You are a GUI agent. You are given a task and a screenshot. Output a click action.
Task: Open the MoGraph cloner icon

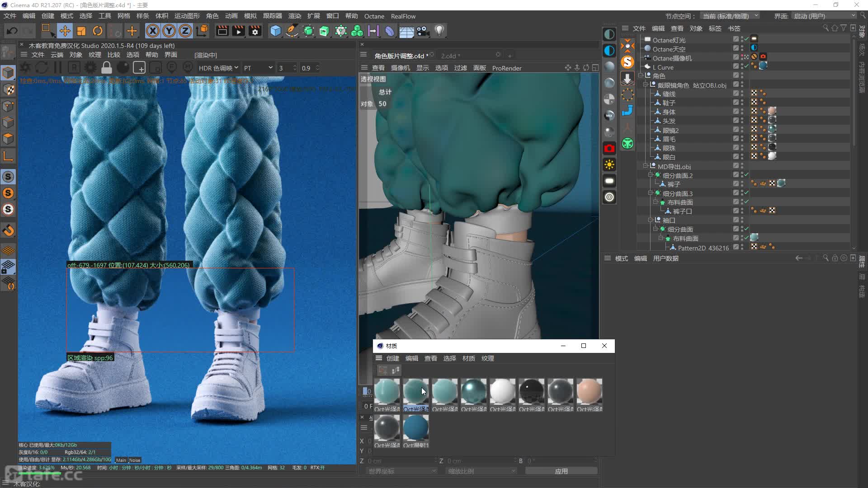tap(357, 31)
